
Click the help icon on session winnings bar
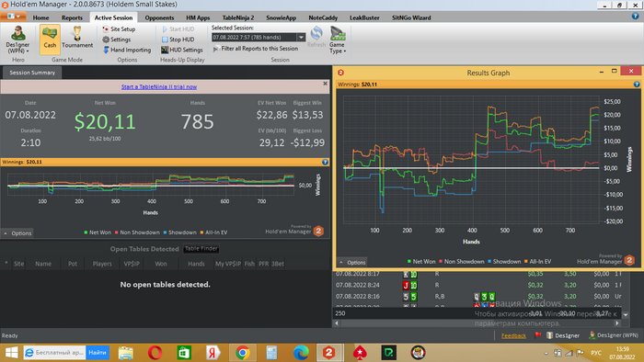[325, 162]
